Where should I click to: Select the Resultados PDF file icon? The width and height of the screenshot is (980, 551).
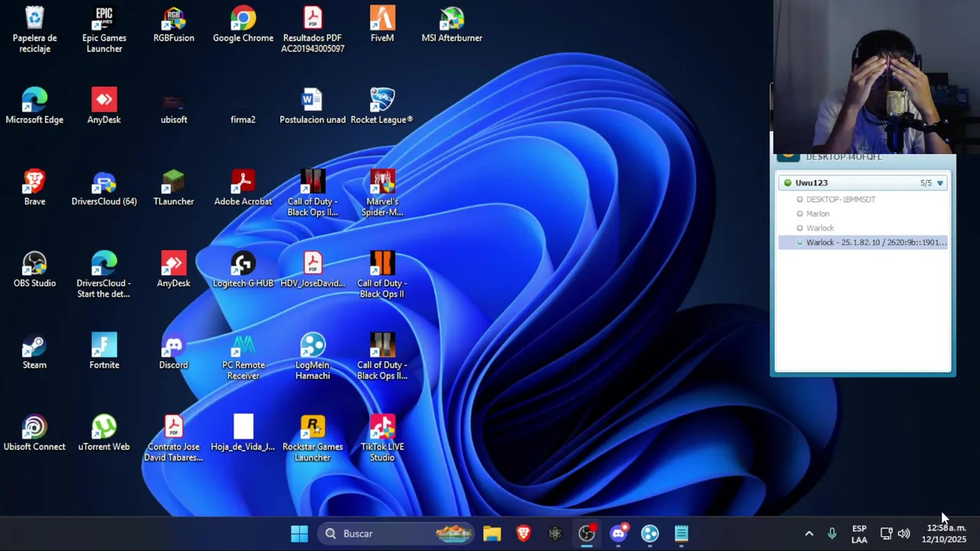(x=312, y=29)
